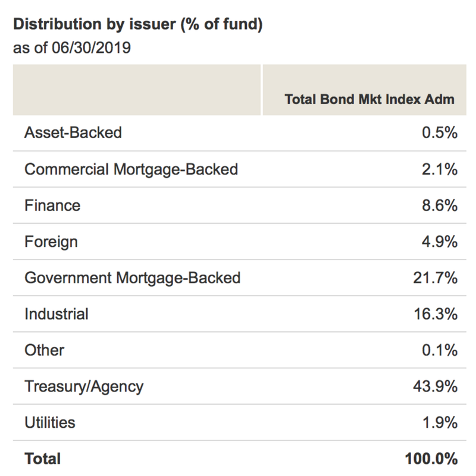The width and height of the screenshot is (476, 476).
Task: Click the 8.6% Finance value
Action: pyautogui.click(x=440, y=205)
